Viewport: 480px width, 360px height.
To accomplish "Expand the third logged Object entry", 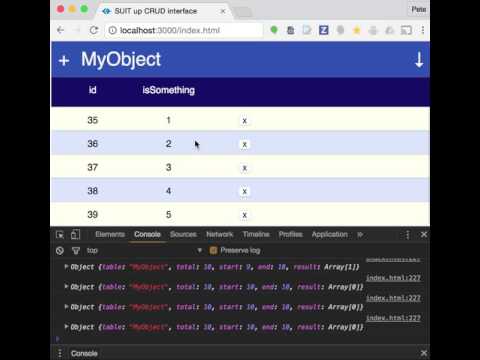I will pos(66,307).
